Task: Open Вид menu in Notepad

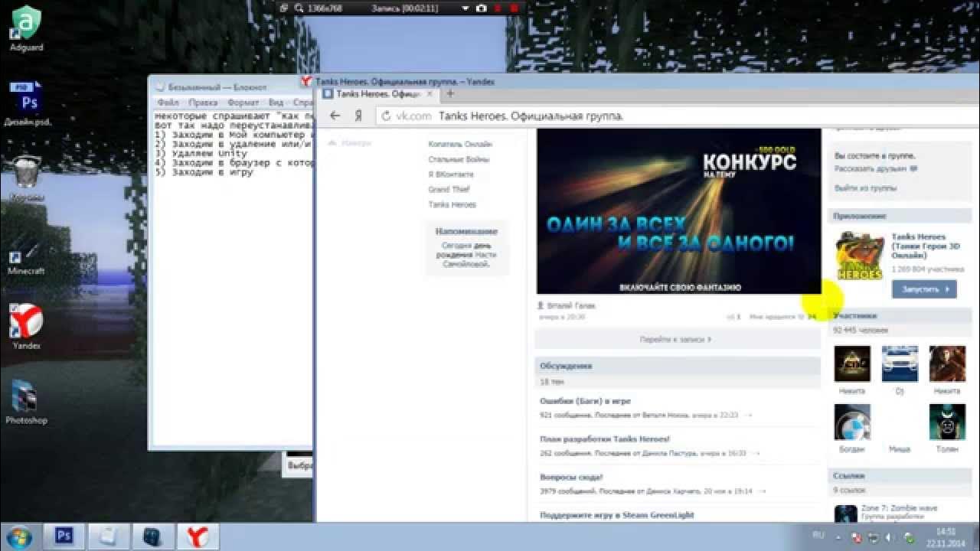Action: [276, 103]
